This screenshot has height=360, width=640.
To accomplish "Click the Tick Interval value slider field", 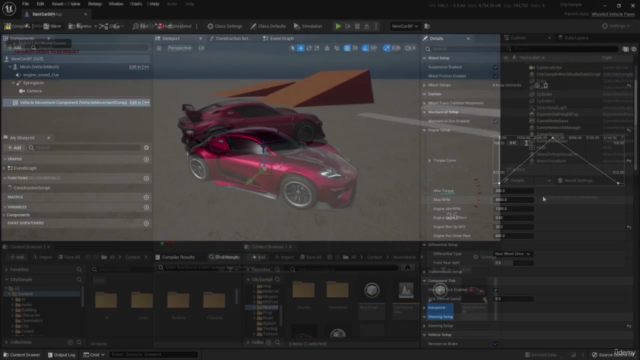I will 513,299.
